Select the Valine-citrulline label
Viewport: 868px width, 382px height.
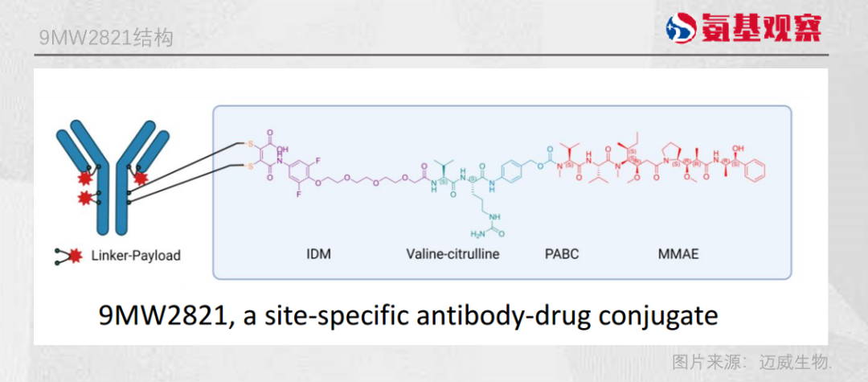452,254
